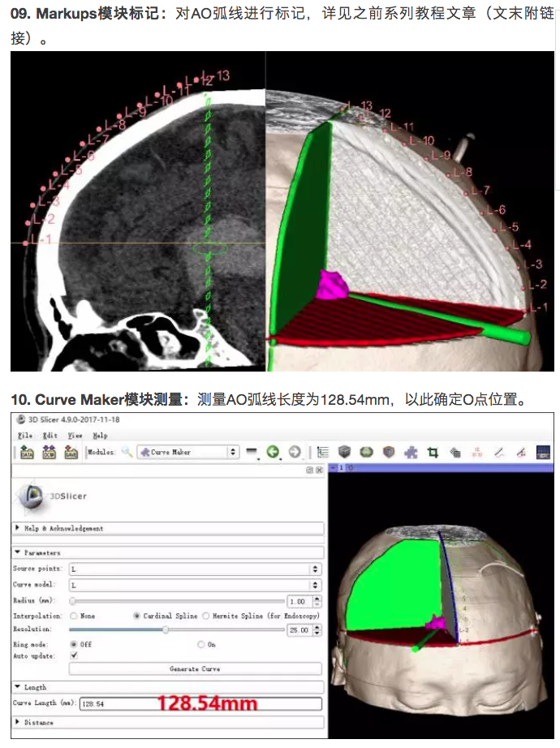Open the Help menu
Viewport: 560px width, 748px height.
click(x=99, y=436)
